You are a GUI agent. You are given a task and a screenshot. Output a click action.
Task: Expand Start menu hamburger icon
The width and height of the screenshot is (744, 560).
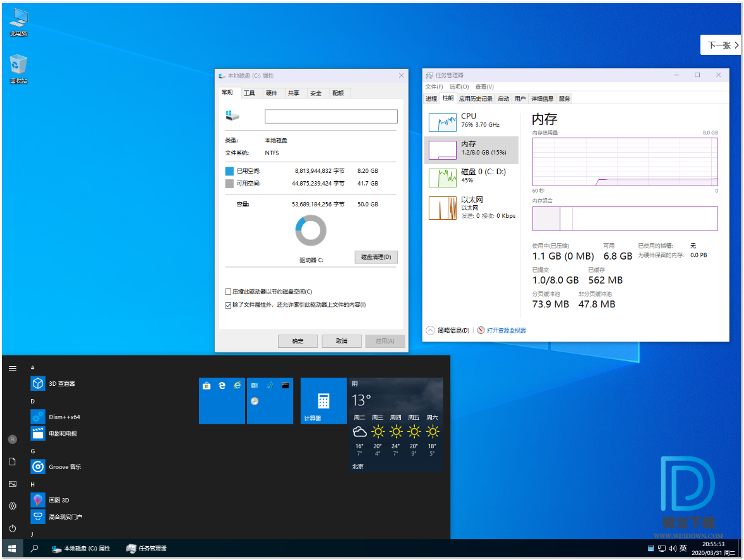point(13,369)
